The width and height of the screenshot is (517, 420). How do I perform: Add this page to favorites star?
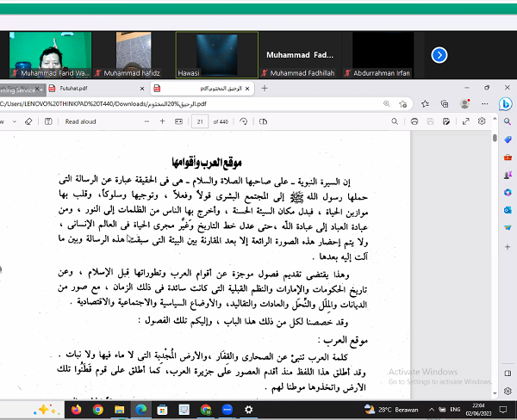(x=402, y=104)
